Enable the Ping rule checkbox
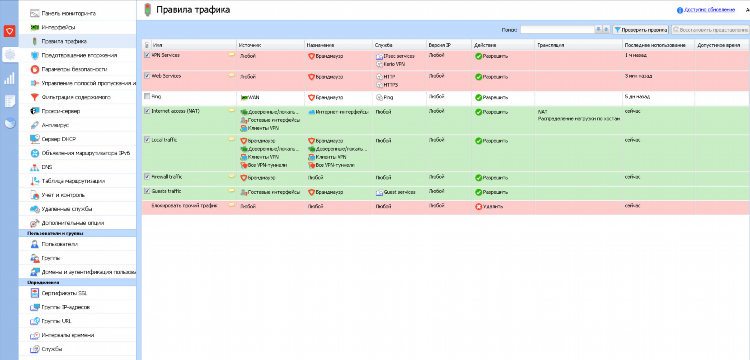This screenshot has width=750, height=360. 147,96
